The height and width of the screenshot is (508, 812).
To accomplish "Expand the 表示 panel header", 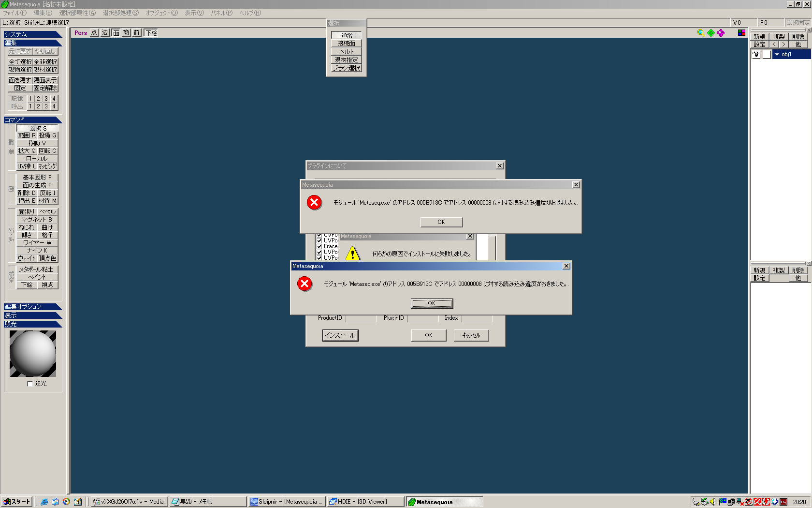I will coord(33,315).
